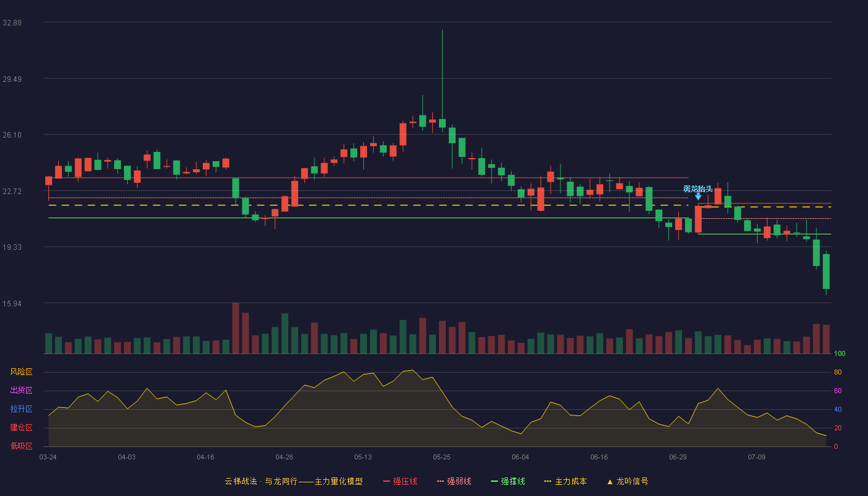Click the blue 40 indicator scale value

point(838,409)
